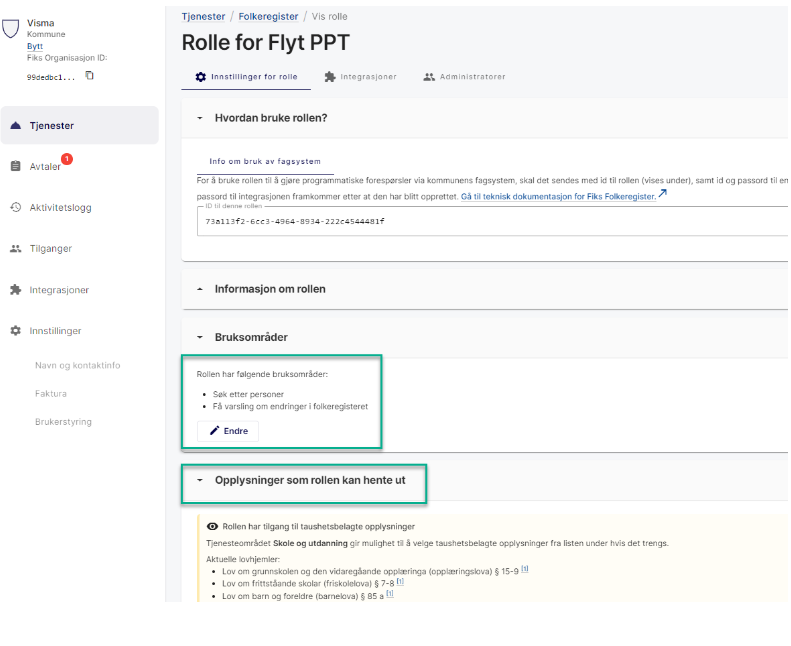Open footnote link after opplæringslova § 15-9
791x646 pixels.
[525, 569]
